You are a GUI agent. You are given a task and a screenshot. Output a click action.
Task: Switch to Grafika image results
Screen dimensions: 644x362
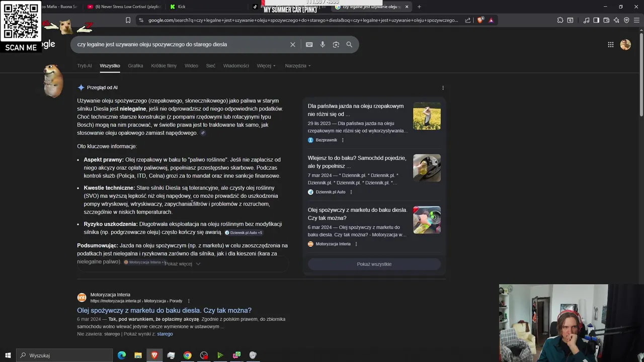[x=135, y=66]
